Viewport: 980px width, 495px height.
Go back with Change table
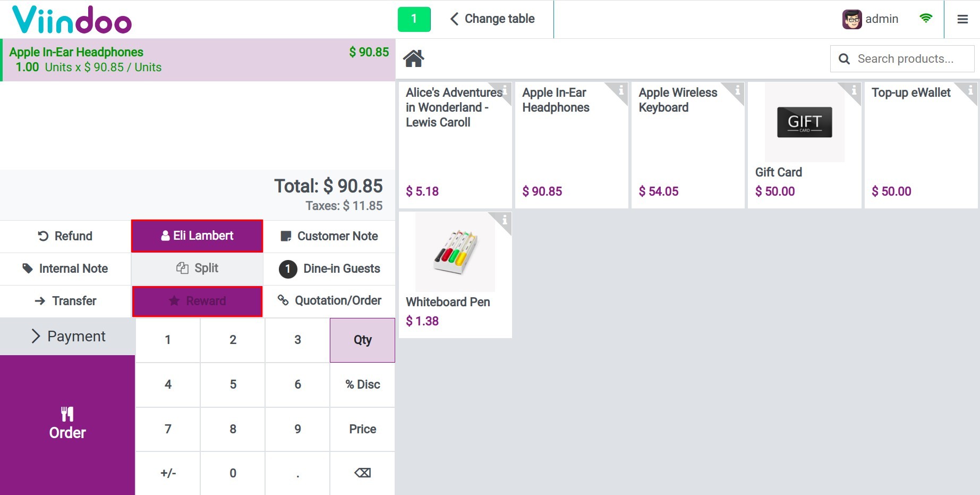click(x=492, y=19)
